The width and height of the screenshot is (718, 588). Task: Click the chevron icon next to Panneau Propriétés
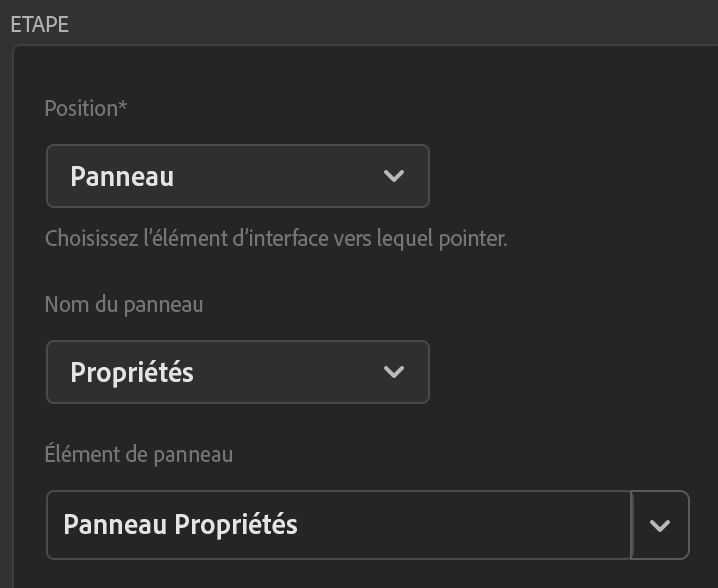tap(660, 525)
